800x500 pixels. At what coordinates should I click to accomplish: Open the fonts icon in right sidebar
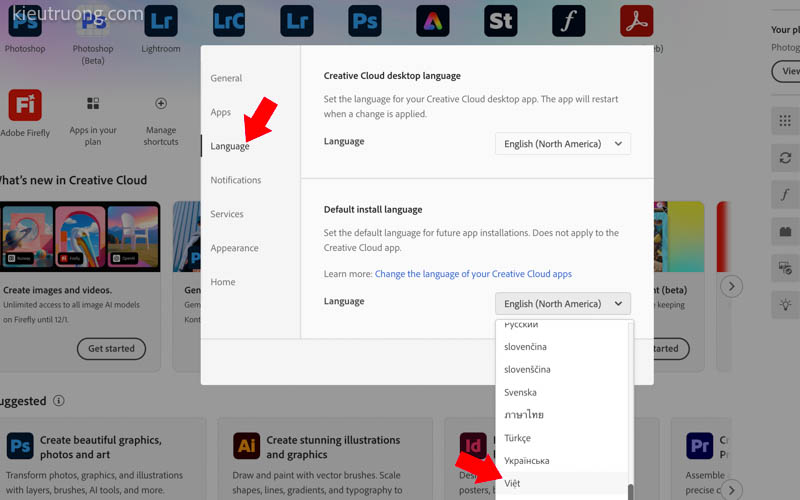[x=785, y=194]
